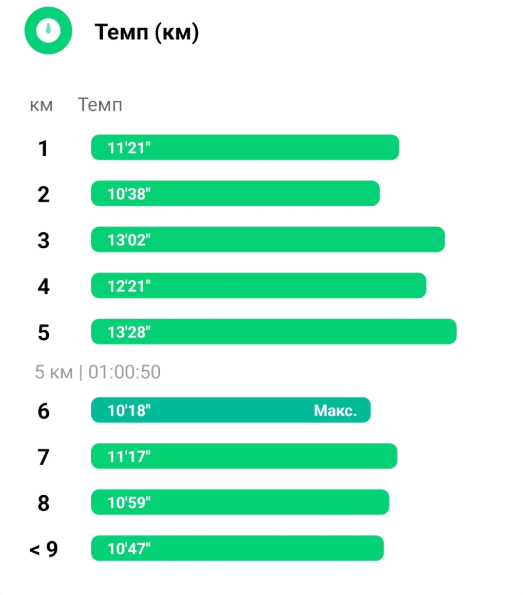523x595 pixels.
Task: Select the 10'38" pace bar for kilometer 2
Action: tap(235, 194)
